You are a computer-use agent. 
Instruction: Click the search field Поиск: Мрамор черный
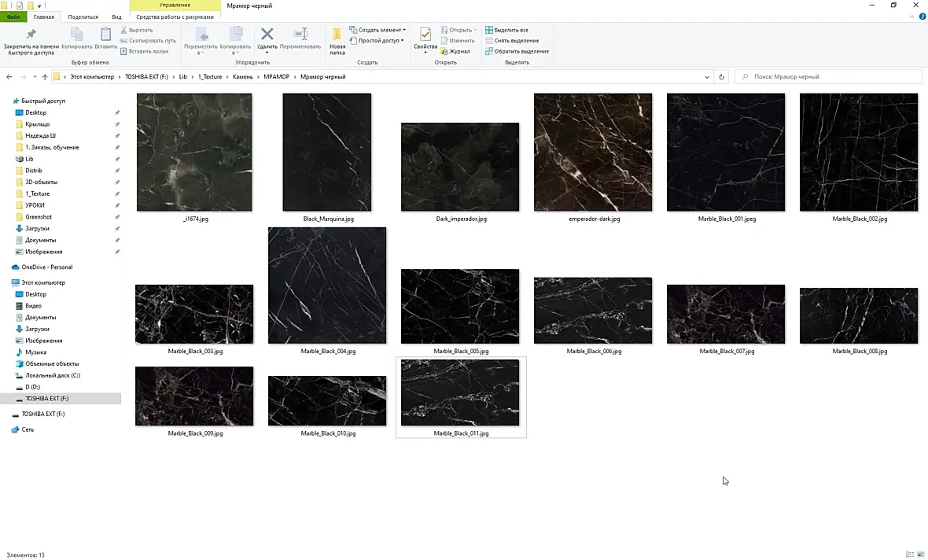pyautogui.click(x=828, y=77)
